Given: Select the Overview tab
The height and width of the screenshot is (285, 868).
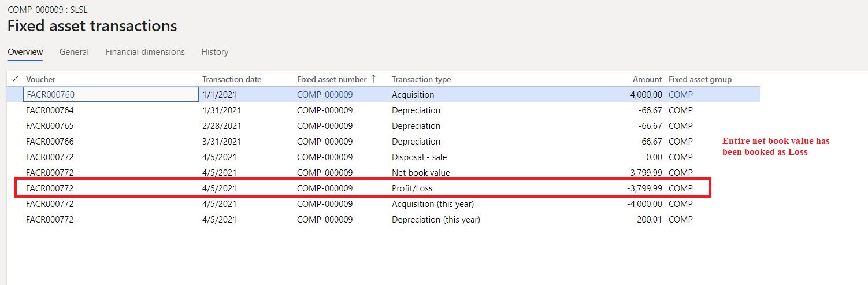Looking at the screenshot, I should 25,52.
